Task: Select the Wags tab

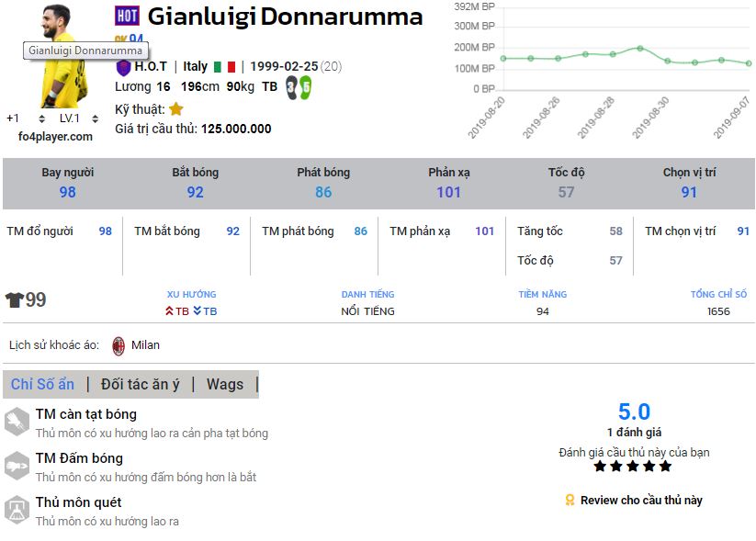Action: (x=225, y=384)
